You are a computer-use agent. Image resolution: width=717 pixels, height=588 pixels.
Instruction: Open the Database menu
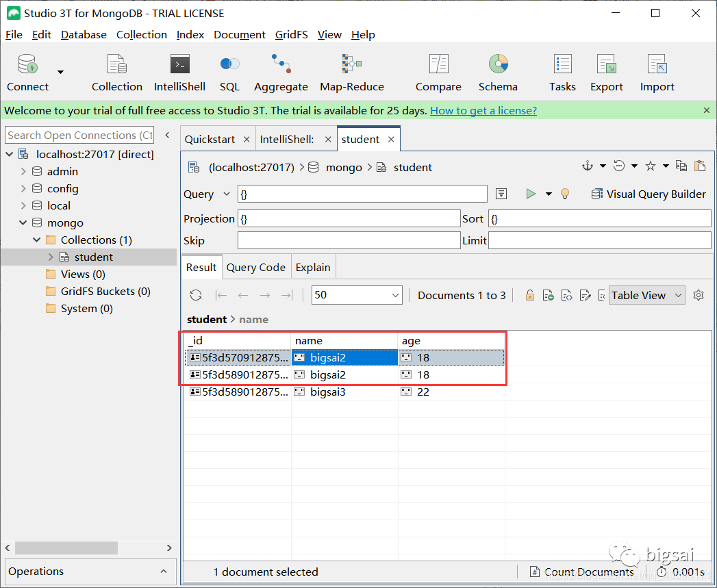coord(84,35)
